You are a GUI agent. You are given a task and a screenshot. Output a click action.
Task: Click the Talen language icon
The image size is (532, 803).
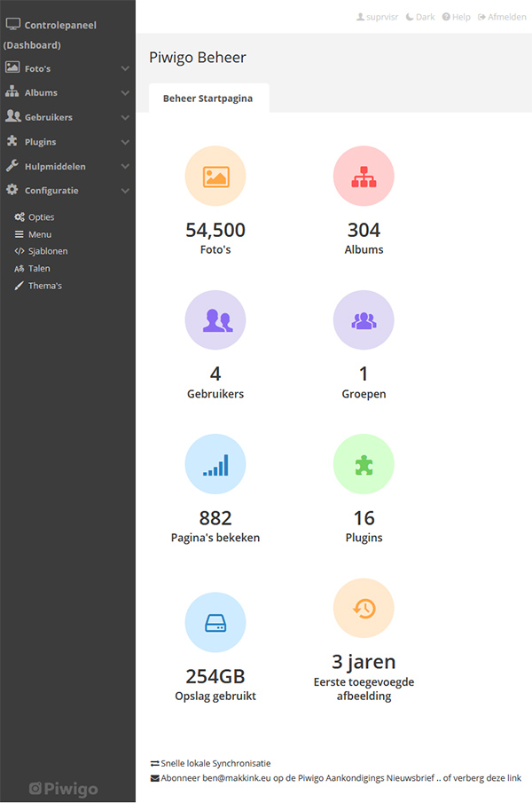(20, 268)
